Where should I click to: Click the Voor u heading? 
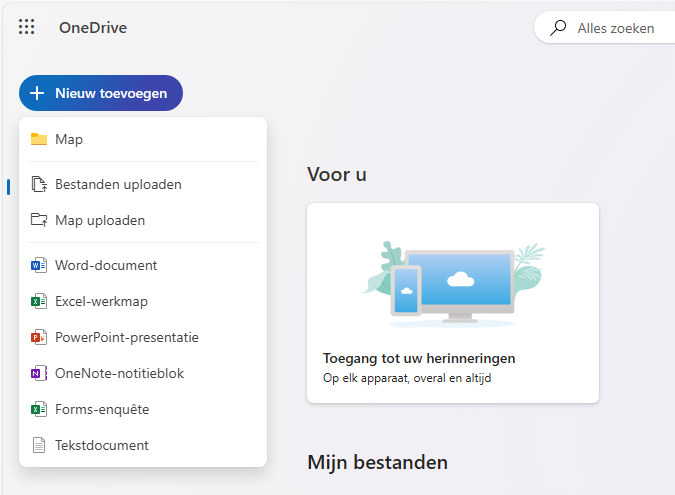[337, 175]
